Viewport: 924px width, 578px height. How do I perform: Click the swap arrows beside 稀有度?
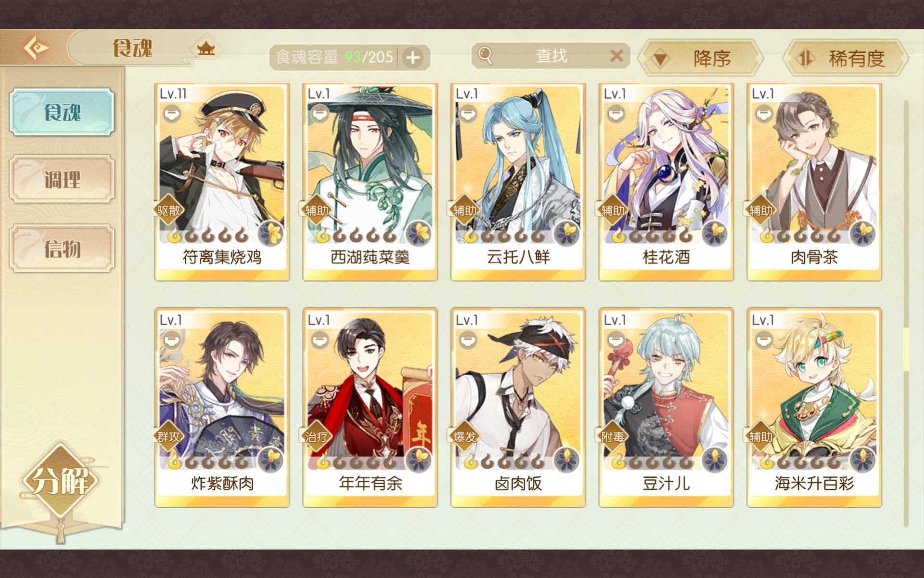(x=805, y=59)
